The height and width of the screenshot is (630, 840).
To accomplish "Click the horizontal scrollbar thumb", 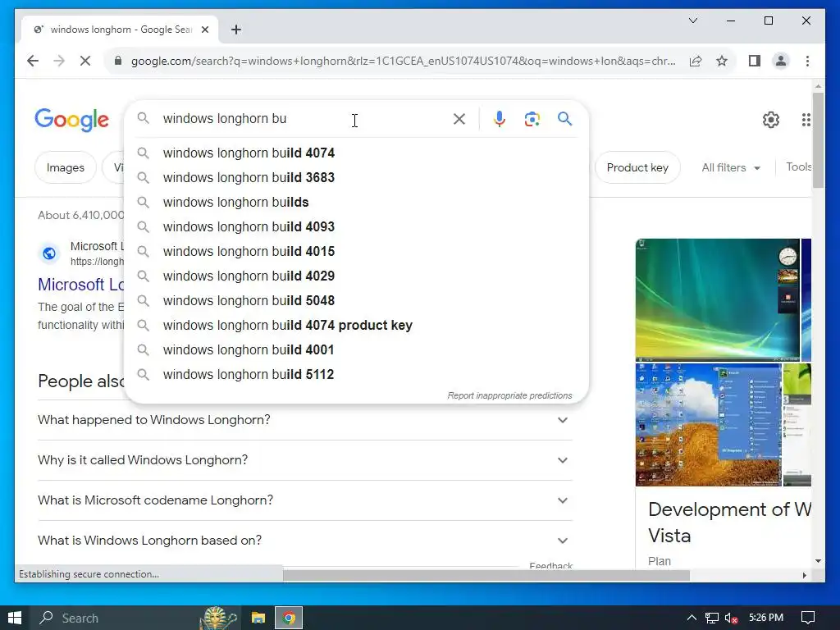I will pyautogui.click(x=486, y=575).
